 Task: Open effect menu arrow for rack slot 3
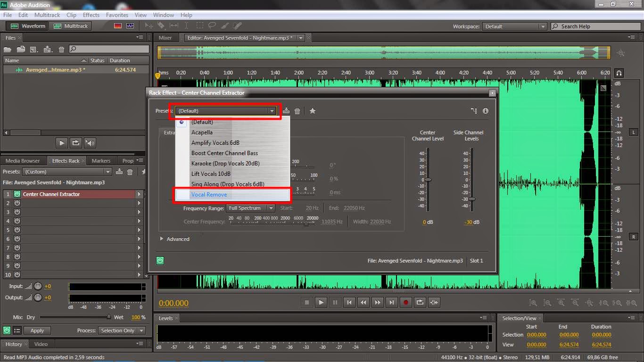139,212
